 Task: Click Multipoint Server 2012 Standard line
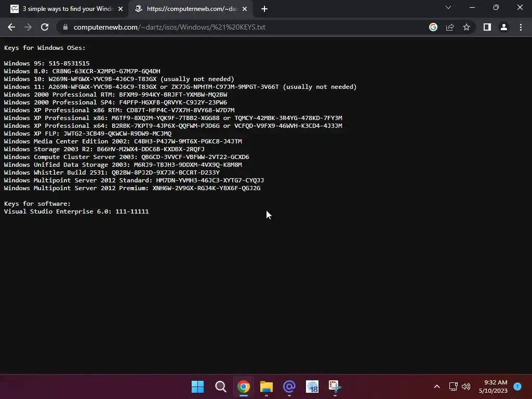[134, 180]
